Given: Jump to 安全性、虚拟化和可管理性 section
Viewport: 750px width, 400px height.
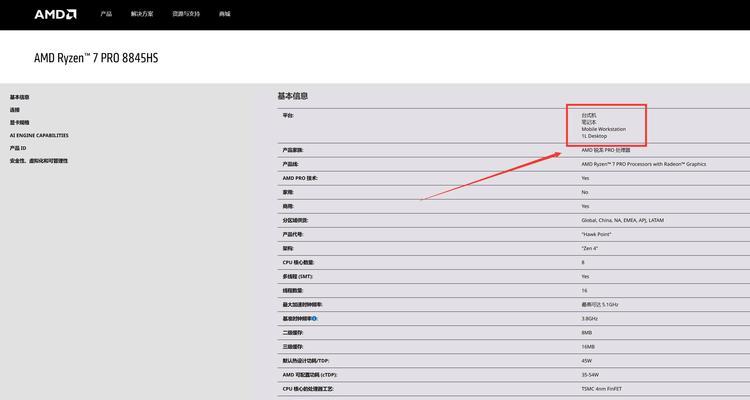Looking at the screenshot, I should [39, 161].
